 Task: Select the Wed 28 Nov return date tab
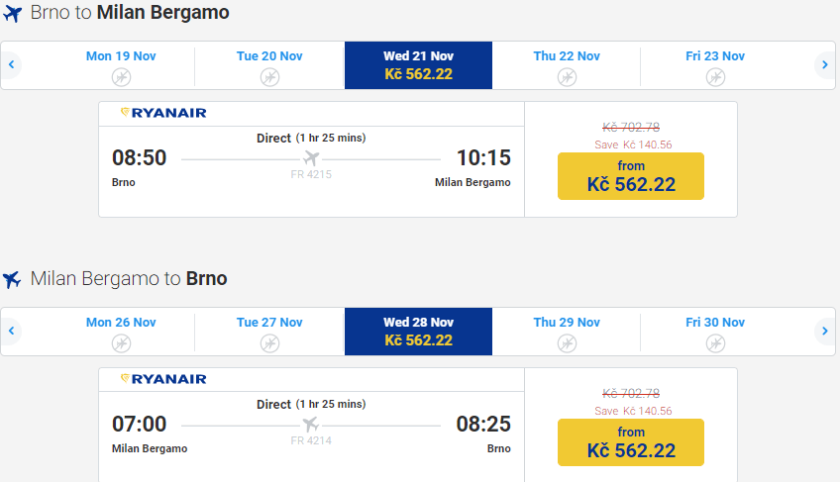tap(418, 331)
